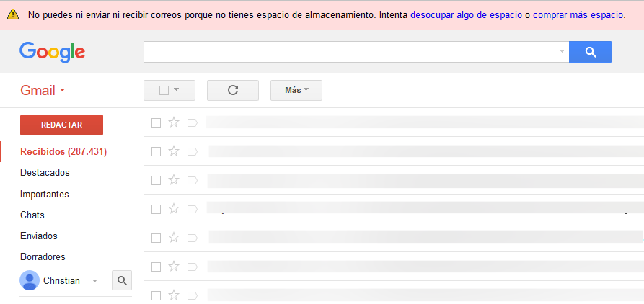Open the third email message row
The height and width of the screenshot is (304, 644).
click(394, 180)
